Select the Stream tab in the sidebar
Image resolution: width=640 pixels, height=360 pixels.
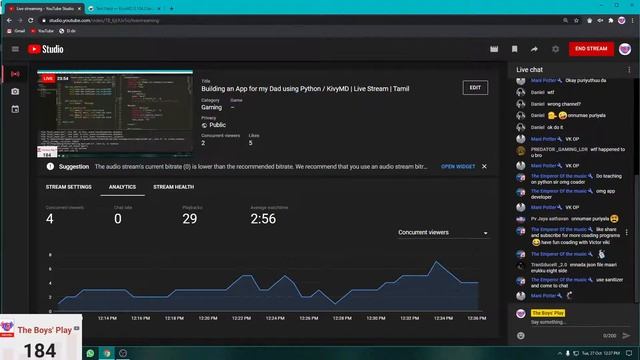point(15,74)
